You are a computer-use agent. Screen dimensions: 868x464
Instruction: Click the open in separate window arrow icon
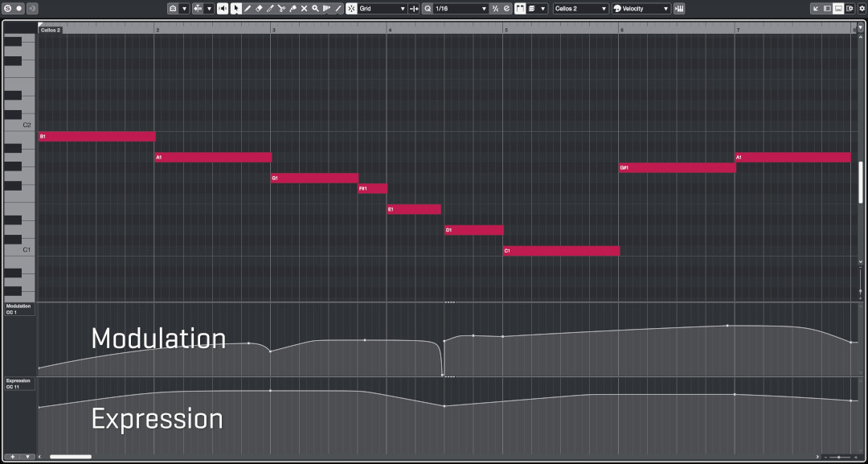[x=816, y=9]
